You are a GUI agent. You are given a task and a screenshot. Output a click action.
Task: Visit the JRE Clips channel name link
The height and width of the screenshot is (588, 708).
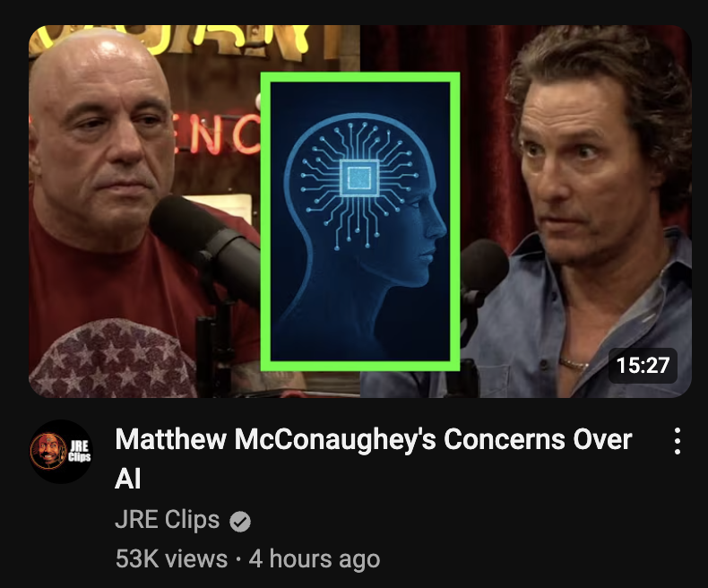[x=168, y=519]
